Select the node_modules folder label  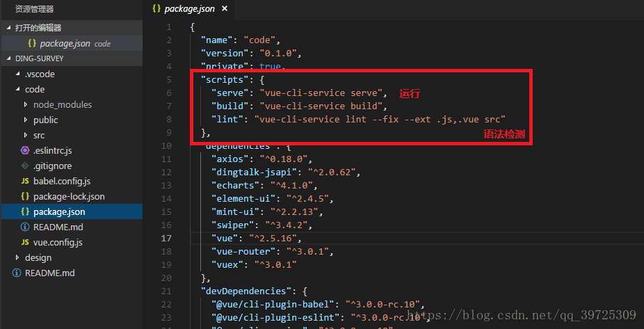pyautogui.click(x=63, y=105)
